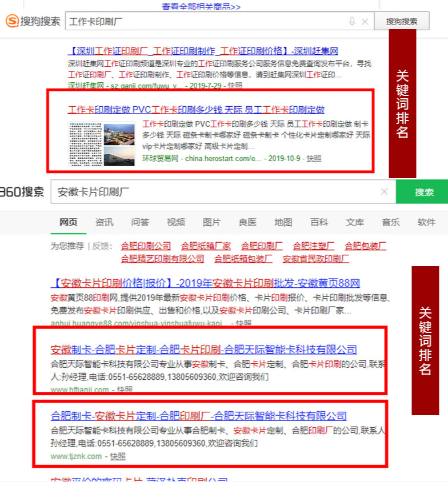Click the 合肥印刷公司 suggested link
448x482 pixels.
pyautogui.click(x=146, y=246)
